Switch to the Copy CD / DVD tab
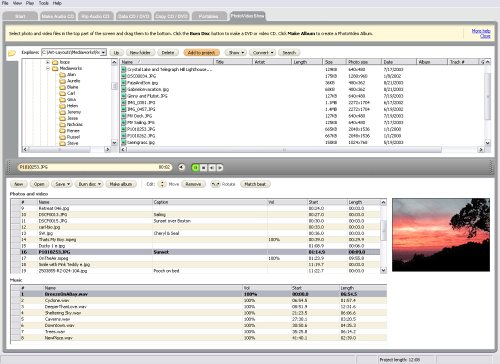 click(x=172, y=16)
